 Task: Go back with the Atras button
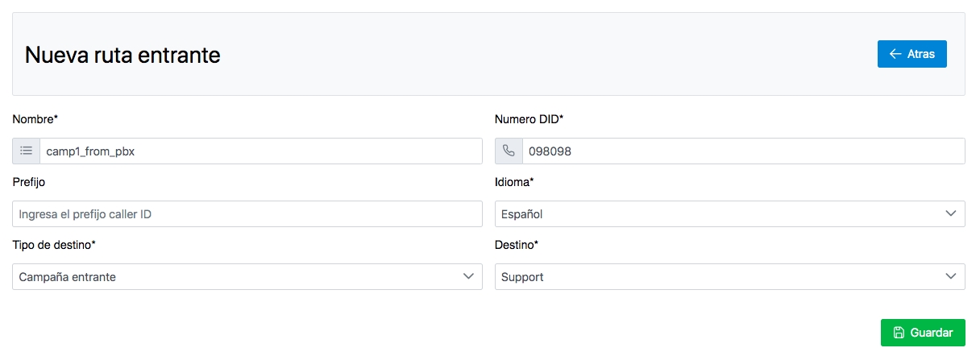[911, 54]
